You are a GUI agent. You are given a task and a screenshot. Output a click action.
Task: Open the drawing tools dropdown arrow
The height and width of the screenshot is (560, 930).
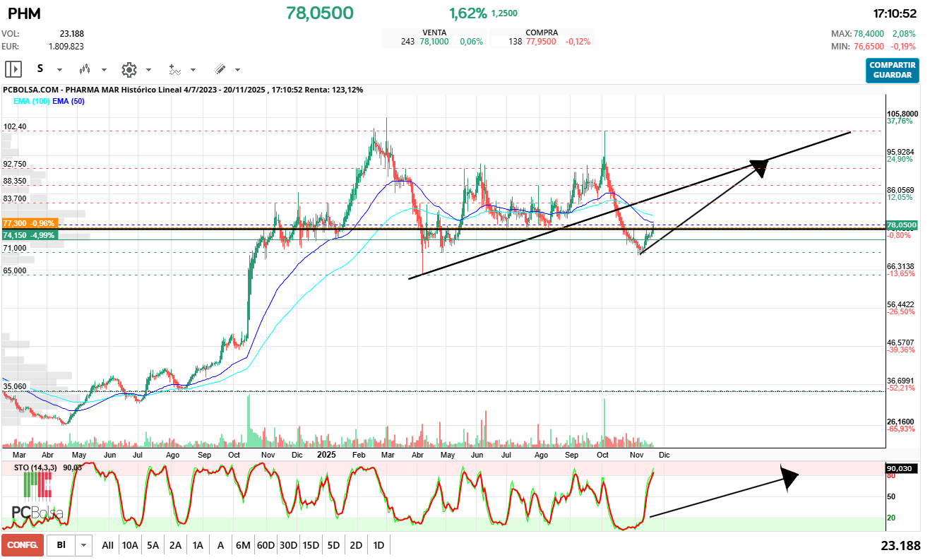pyautogui.click(x=237, y=70)
